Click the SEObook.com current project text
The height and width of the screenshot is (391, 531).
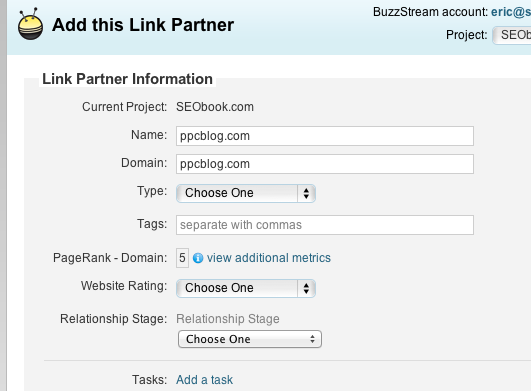215,107
